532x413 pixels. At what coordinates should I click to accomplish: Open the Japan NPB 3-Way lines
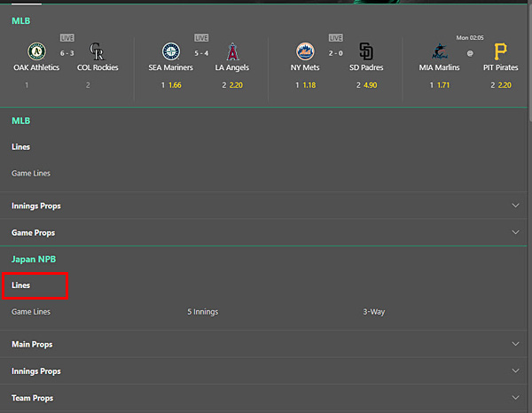click(374, 312)
